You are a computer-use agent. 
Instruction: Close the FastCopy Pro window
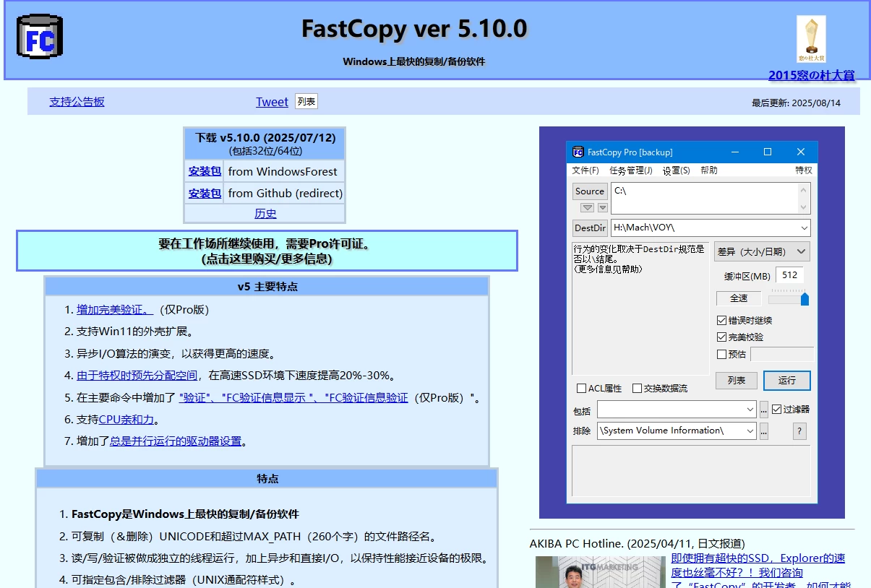(x=801, y=152)
